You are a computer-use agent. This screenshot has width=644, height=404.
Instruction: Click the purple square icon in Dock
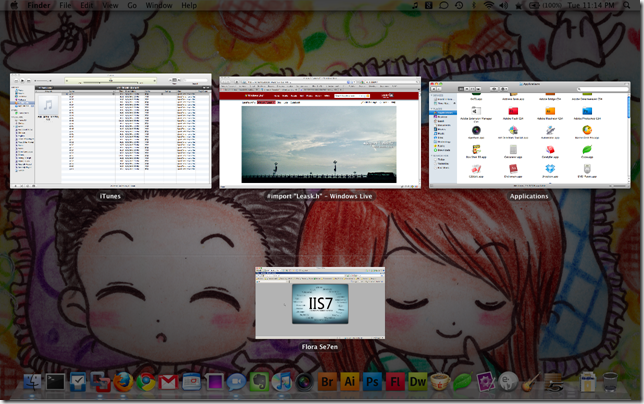[x=214, y=382]
